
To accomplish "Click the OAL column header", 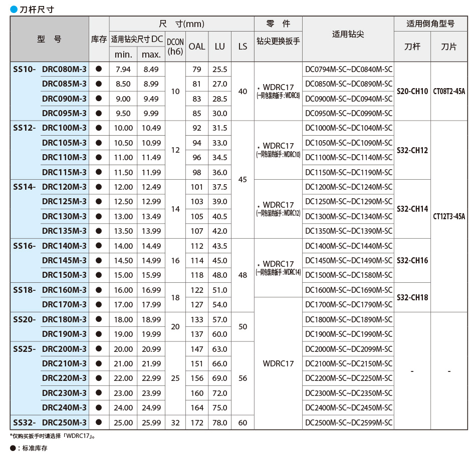I will pyautogui.click(x=197, y=47).
